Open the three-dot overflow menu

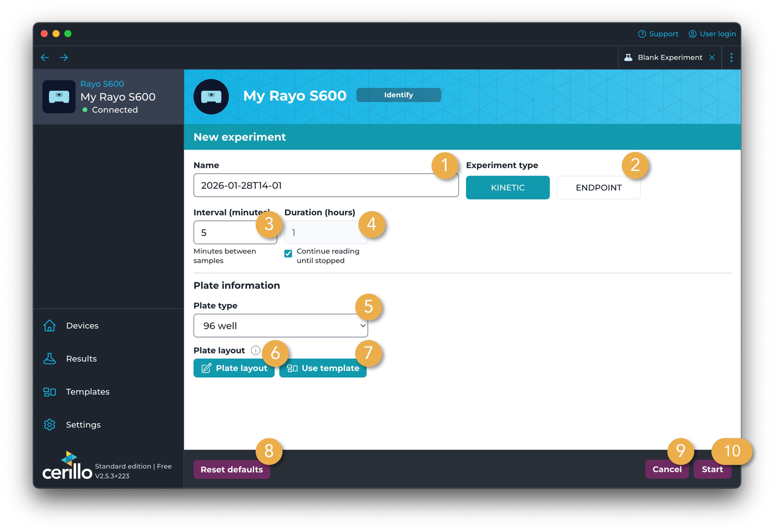pyautogui.click(x=731, y=58)
